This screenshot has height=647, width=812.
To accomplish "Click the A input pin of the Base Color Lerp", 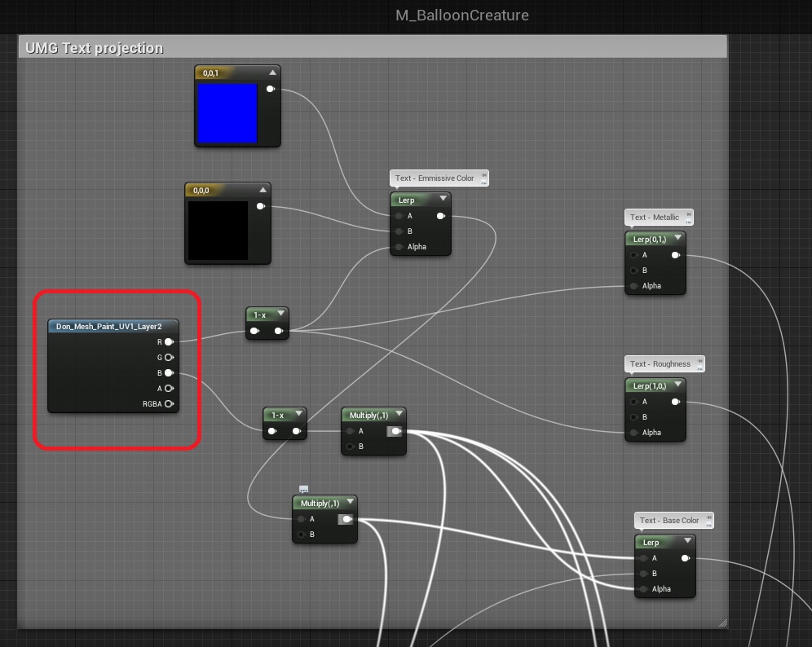I will click(644, 558).
